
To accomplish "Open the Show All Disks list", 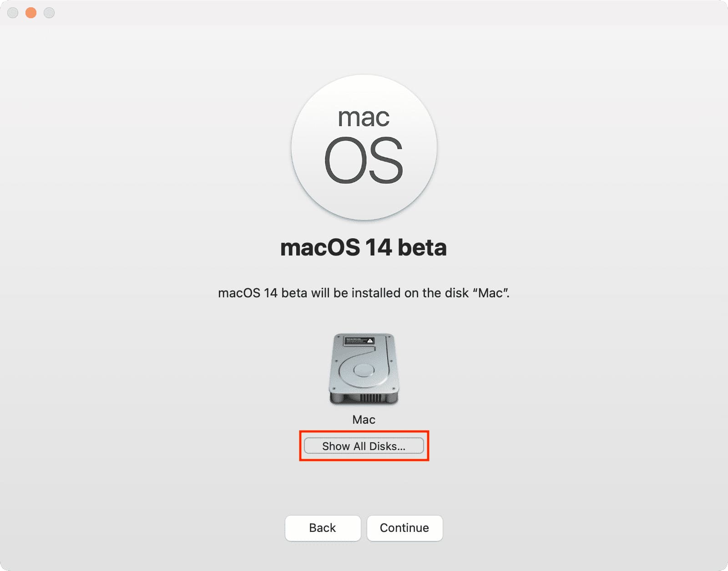I will click(364, 446).
